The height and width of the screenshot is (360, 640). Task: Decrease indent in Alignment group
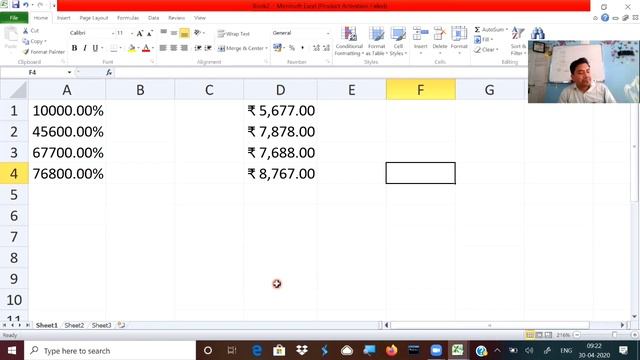(x=198, y=48)
